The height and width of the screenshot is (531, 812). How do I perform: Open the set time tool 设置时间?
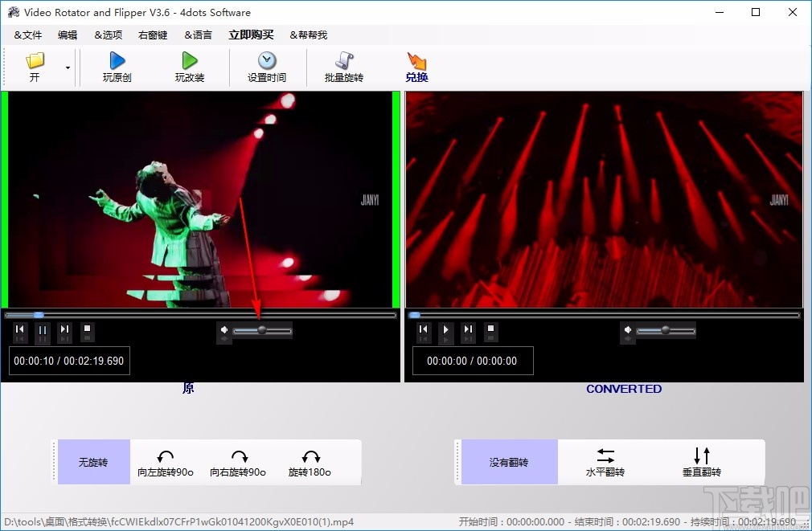pos(266,66)
